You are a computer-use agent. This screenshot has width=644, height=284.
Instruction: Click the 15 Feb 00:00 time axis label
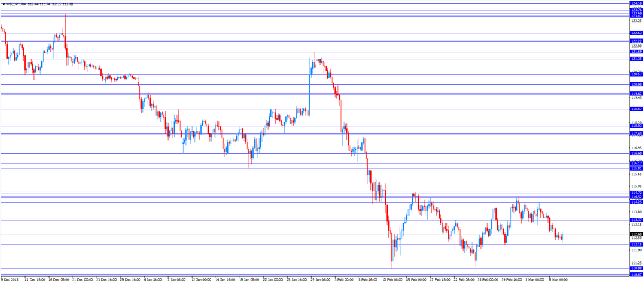[x=416, y=280]
